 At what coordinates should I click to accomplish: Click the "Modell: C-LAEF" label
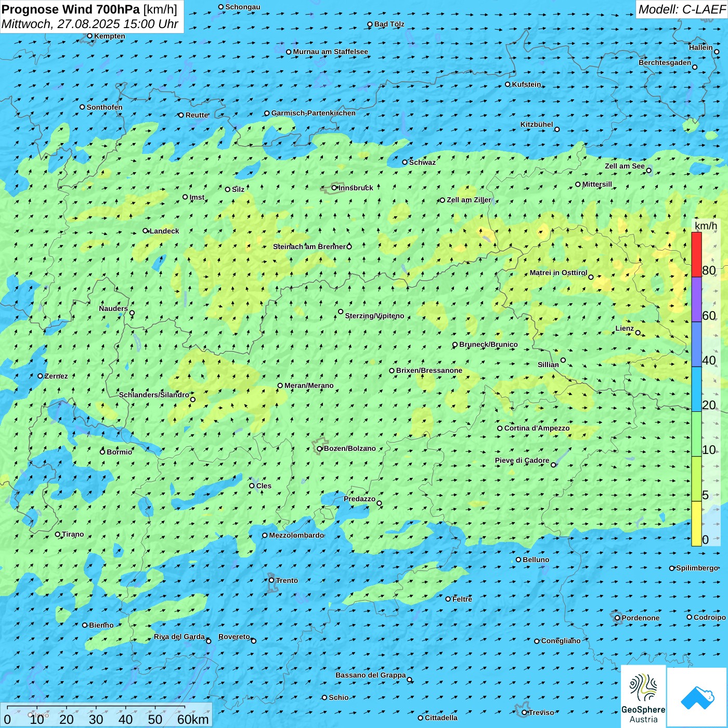(x=681, y=9)
